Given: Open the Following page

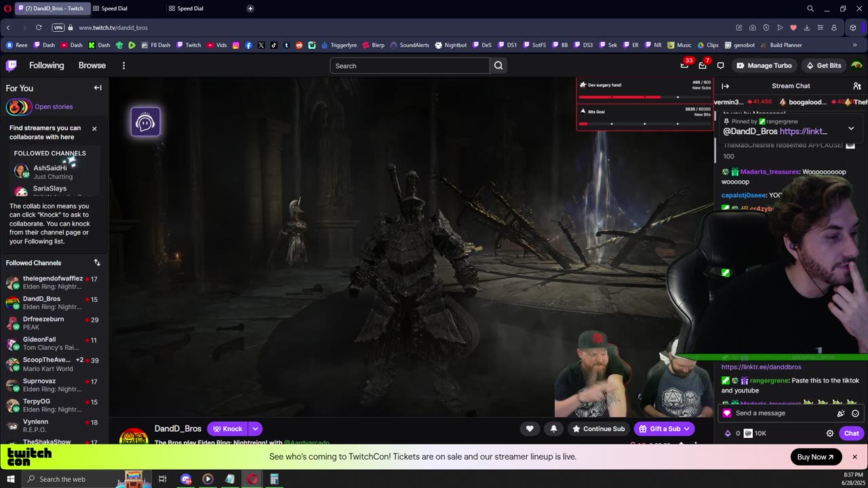Looking at the screenshot, I should click(46, 66).
